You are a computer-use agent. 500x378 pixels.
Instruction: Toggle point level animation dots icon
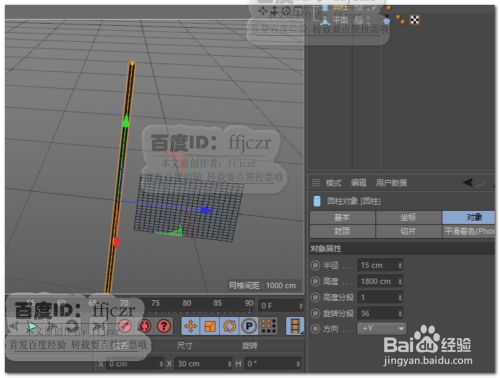click(x=269, y=326)
